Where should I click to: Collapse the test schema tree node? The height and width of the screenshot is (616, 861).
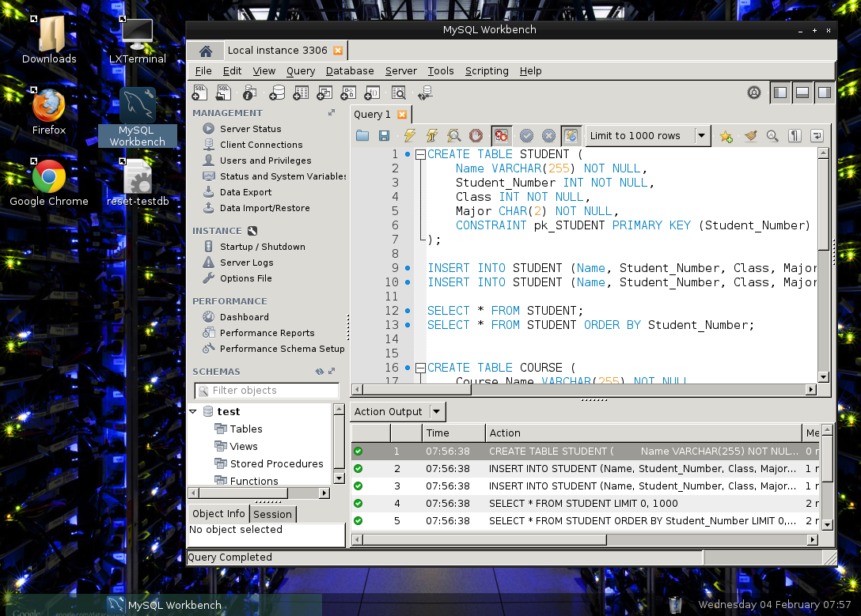193,411
